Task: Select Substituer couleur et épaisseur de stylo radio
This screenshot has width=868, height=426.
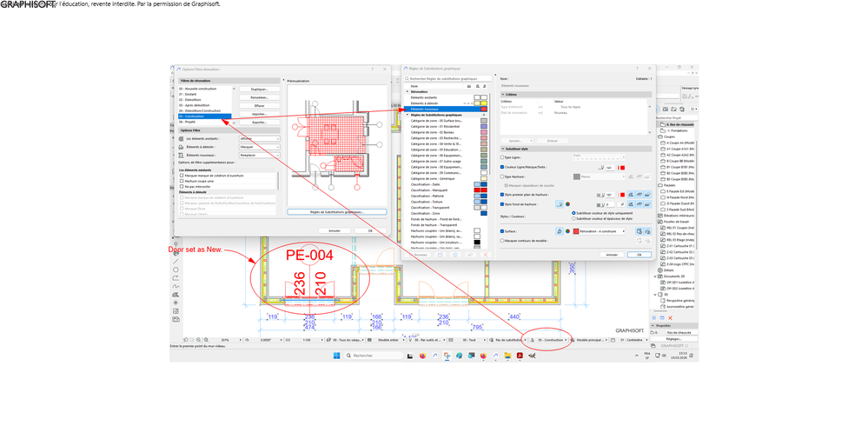Action: tap(573, 219)
